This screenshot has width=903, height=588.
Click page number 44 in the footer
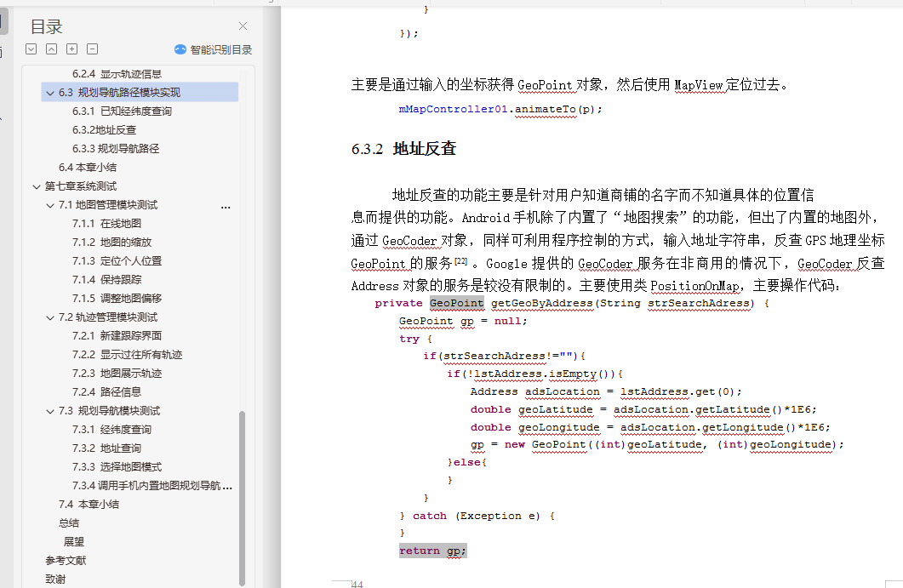(357, 584)
